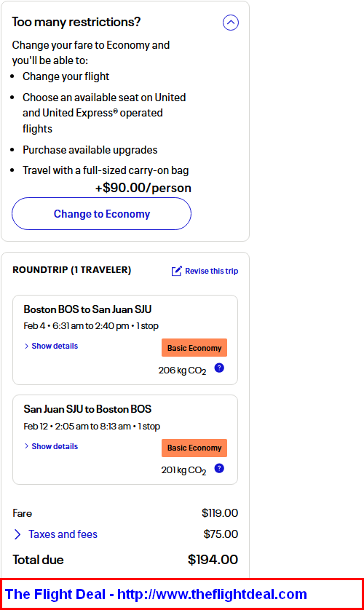Viewport: 364px width, 610px height.
Task: Expand the Taxes and fees breakdown
Action: pyautogui.click(x=63, y=534)
